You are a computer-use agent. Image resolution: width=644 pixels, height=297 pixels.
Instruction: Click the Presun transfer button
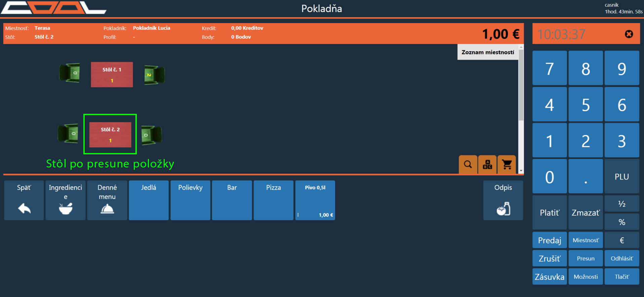(586, 258)
